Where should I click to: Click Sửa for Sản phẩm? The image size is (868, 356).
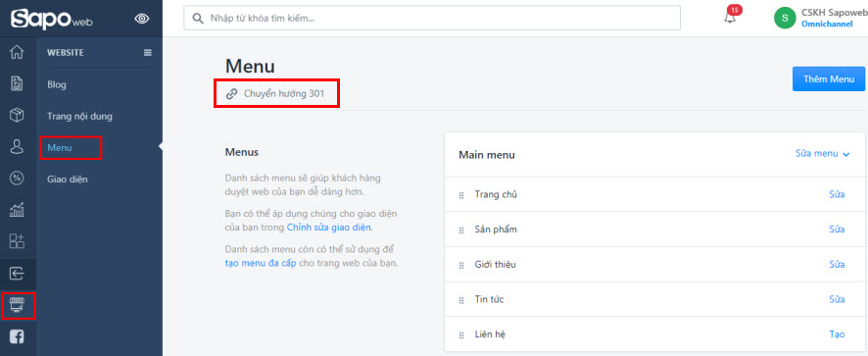[837, 229]
